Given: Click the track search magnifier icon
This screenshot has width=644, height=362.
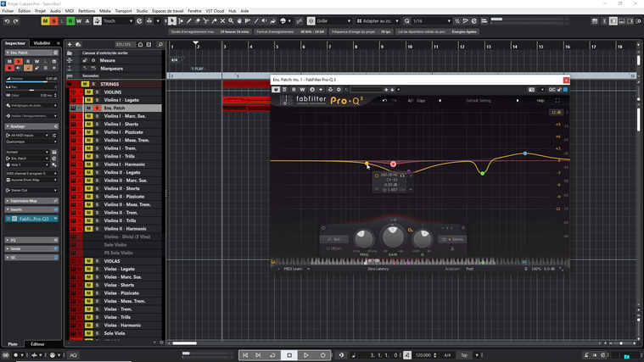Looking at the screenshot, I should [x=160, y=44].
